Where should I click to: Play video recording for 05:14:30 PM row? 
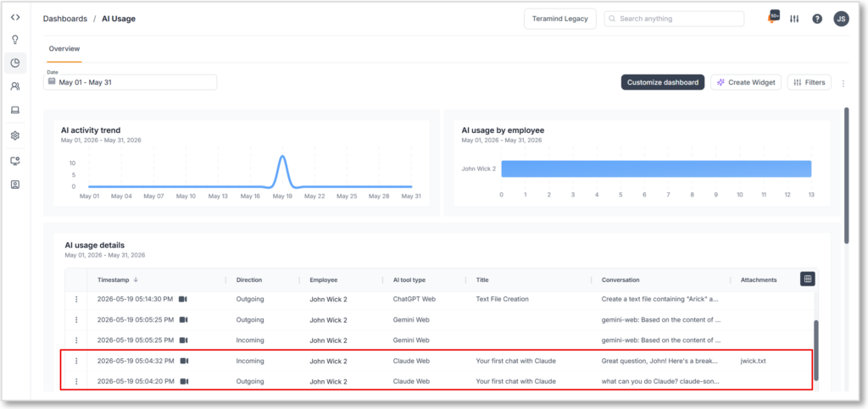tap(183, 299)
